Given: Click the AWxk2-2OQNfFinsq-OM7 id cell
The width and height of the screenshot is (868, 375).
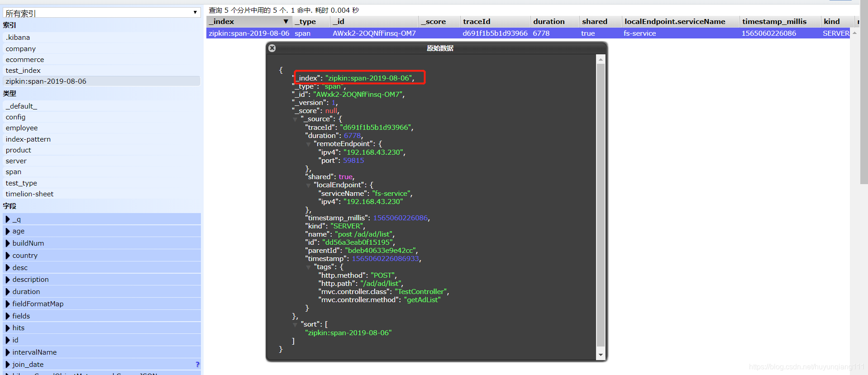Looking at the screenshot, I should coord(374,33).
